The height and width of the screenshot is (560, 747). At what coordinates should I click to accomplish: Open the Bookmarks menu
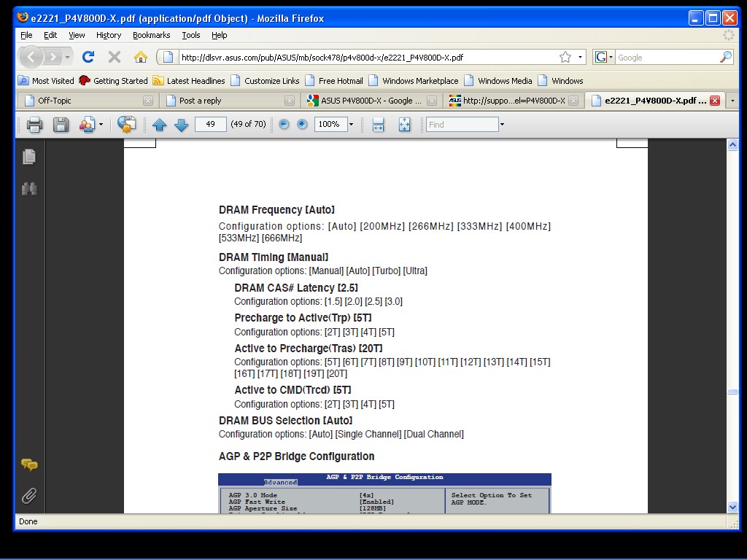(151, 35)
